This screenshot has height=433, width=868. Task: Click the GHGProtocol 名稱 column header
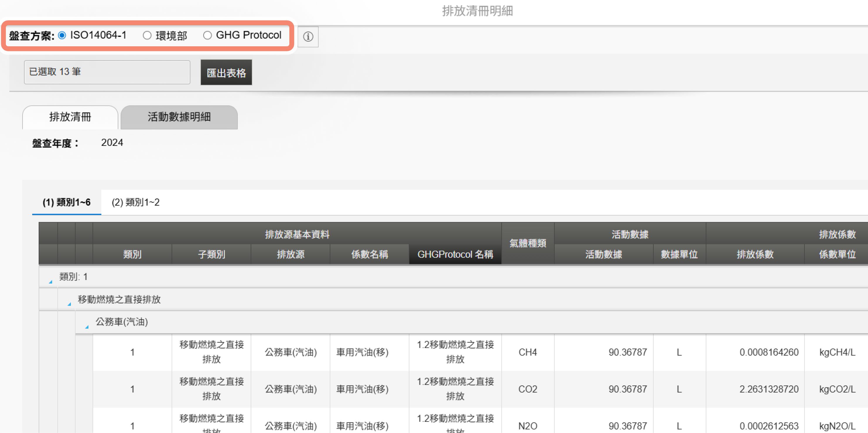[x=455, y=254]
